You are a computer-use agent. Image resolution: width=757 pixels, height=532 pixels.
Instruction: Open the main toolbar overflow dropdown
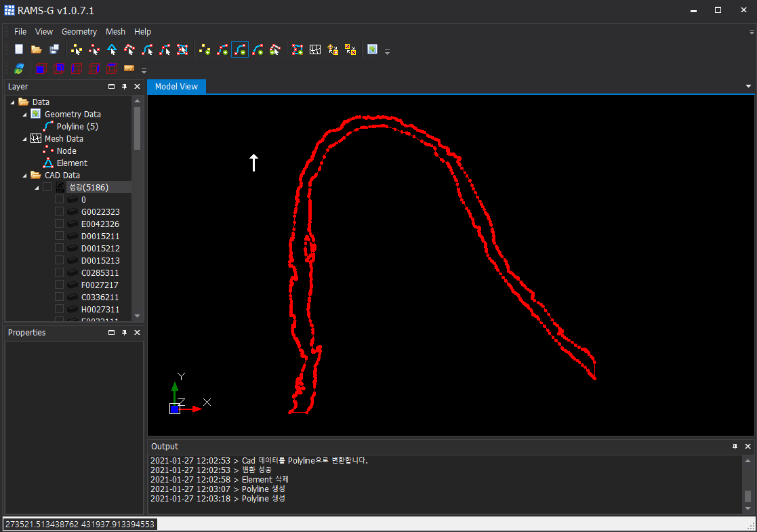(x=387, y=52)
